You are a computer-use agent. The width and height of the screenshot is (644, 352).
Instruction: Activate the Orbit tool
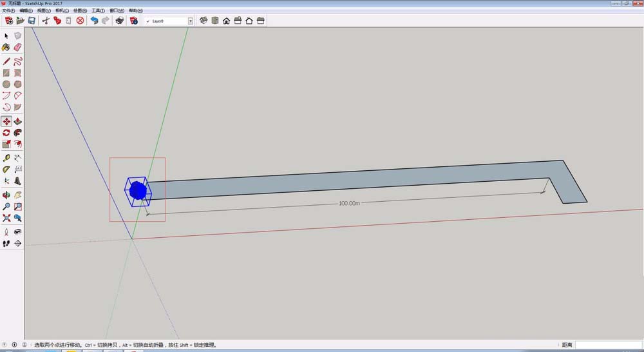click(x=6, y=195)
